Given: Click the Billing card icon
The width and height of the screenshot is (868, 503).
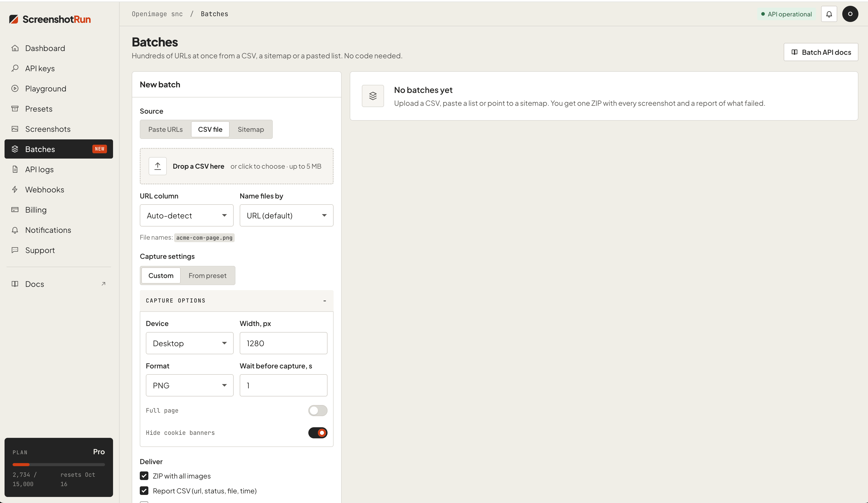Looking at the screenshot, I should [15, 210].
